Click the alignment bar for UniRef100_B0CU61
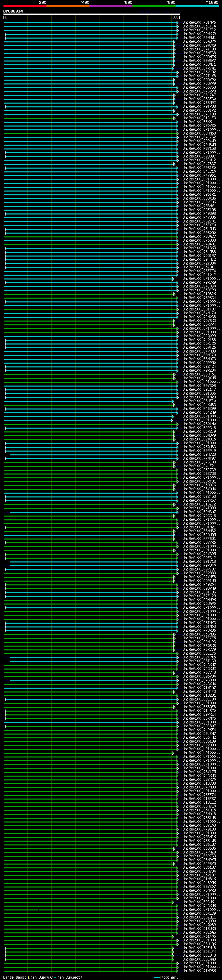 [89, 902]
